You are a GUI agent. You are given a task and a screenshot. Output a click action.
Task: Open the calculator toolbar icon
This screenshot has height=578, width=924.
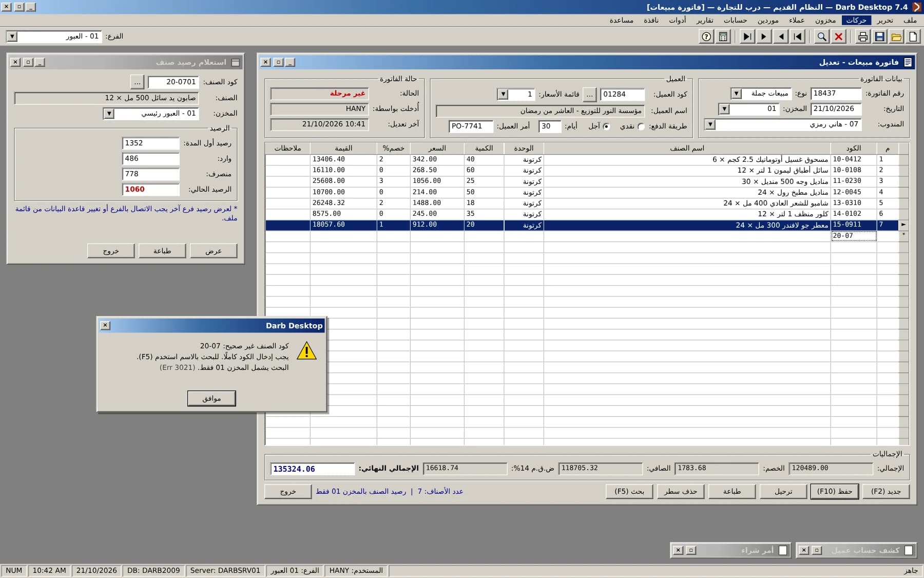click(x=723, y=36)
